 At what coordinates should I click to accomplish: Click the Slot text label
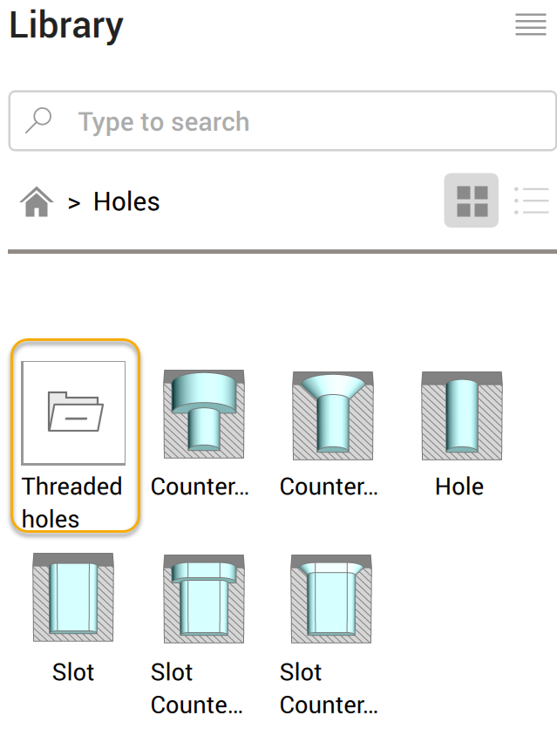point(73,672)
